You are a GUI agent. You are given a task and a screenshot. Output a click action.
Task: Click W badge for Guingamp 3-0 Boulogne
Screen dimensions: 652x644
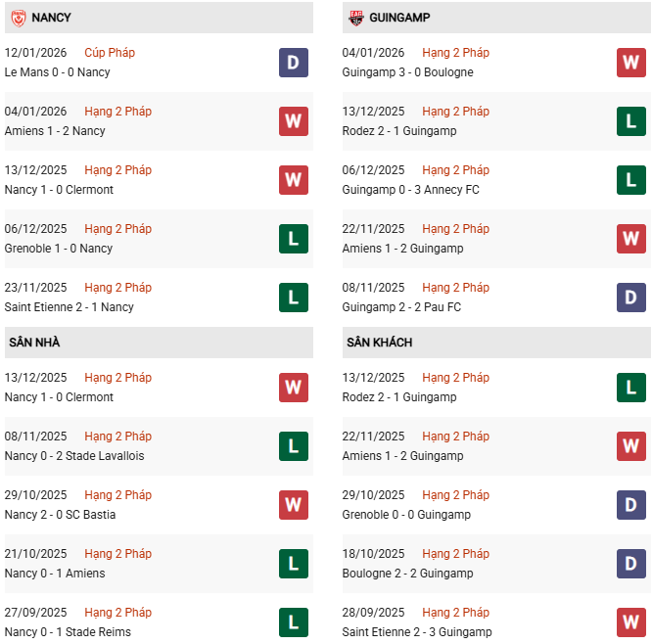pyautogui.click(x=630, y=63)
